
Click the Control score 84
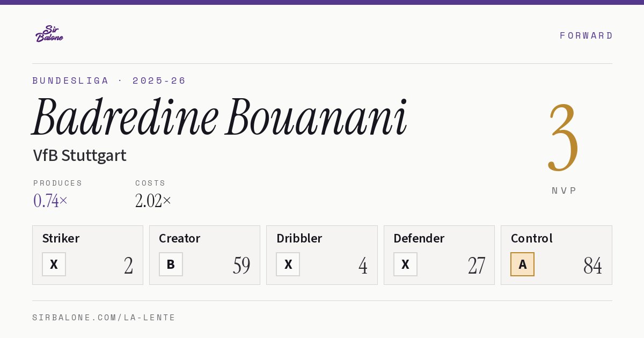593,266
